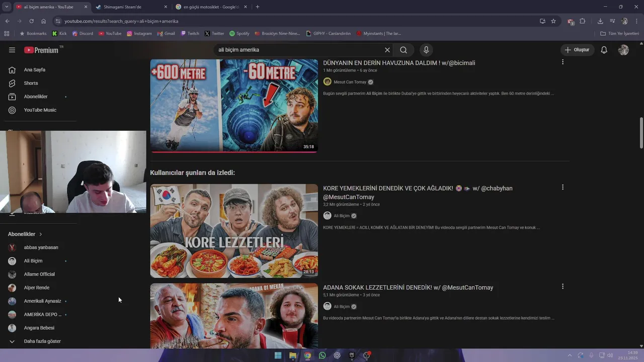The height and width of the screenshot is (362, 644).
Task: Open the YouTube account avatar menu
Action: [623, 50]
